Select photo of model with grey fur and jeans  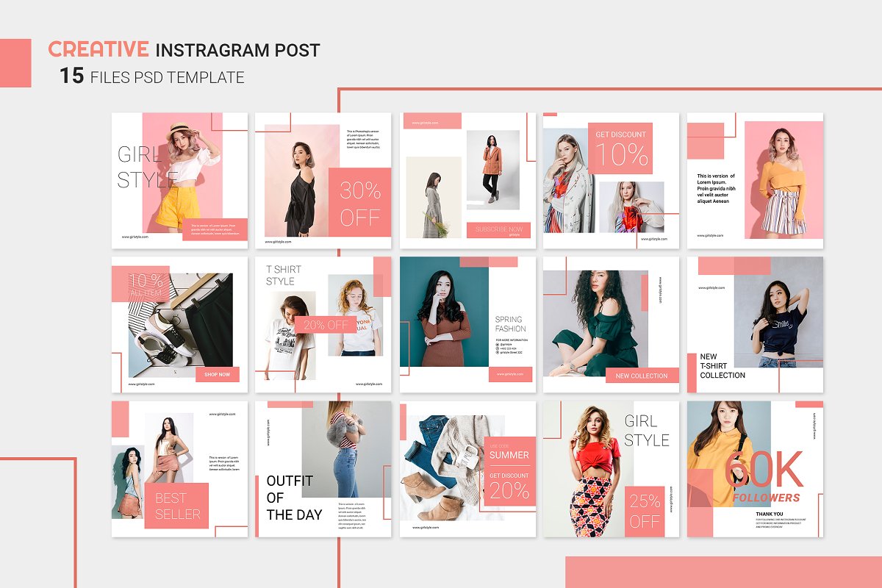click(347, 449)
